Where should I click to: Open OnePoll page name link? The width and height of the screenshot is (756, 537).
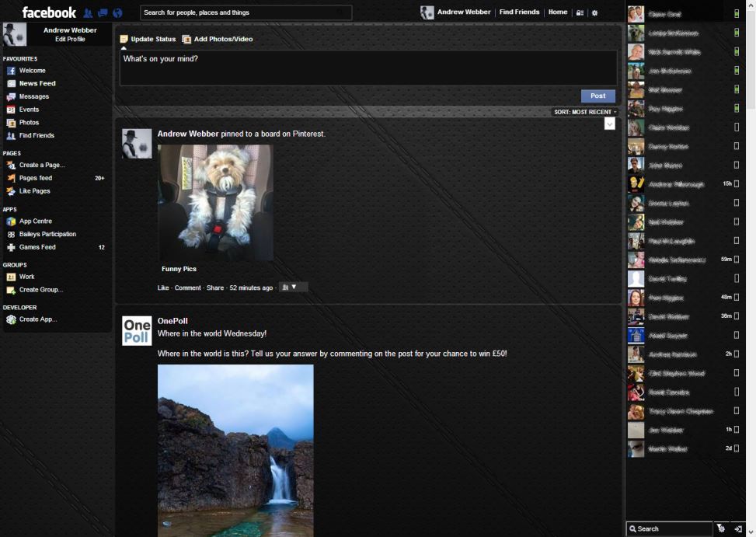coord(172,321)
